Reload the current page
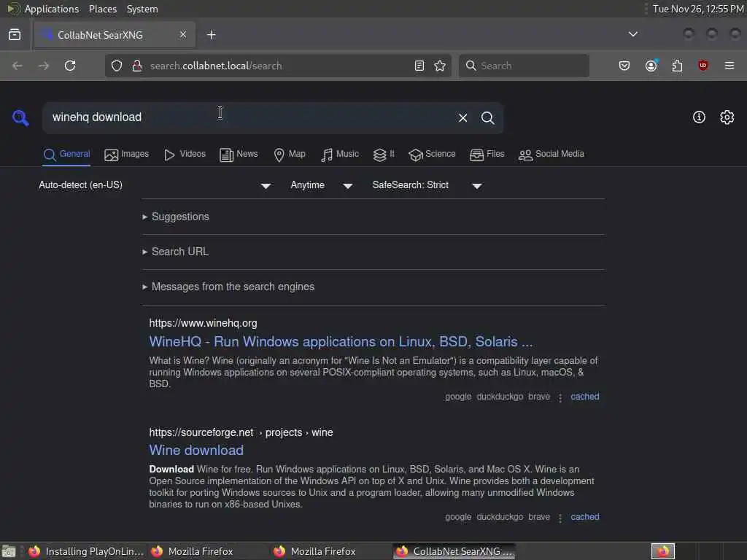 tap(70, 66)
